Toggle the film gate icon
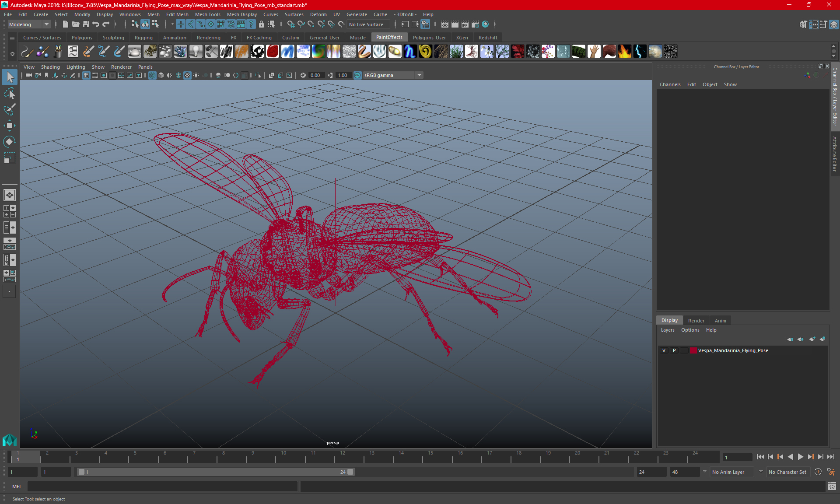This screenshot has width=840, height=504. 95,75
